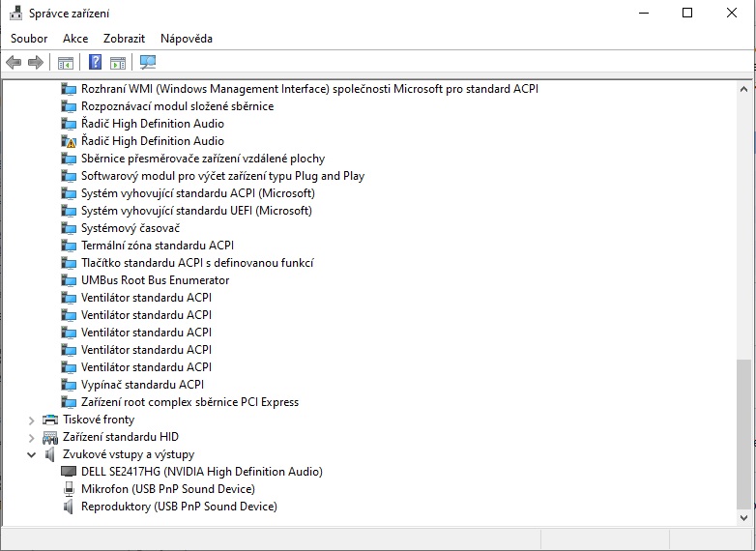Click the Back arrow toolbar icon

[14, 63]
